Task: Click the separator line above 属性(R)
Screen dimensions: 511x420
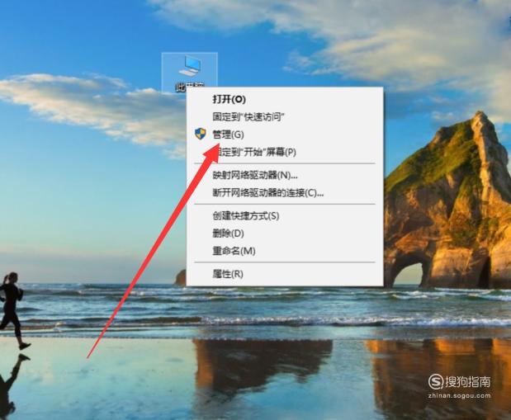Action: click(x=285, y=262)
